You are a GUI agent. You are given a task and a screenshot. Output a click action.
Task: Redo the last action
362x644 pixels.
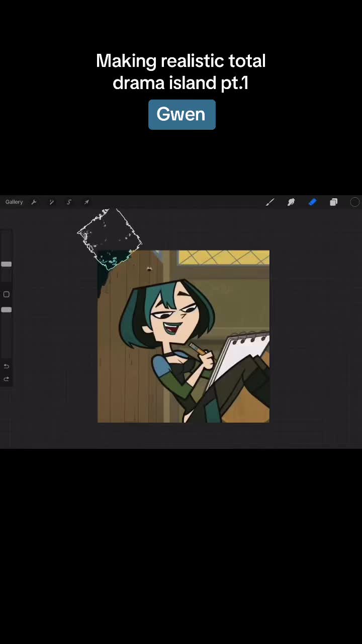[x=6, y=379]
